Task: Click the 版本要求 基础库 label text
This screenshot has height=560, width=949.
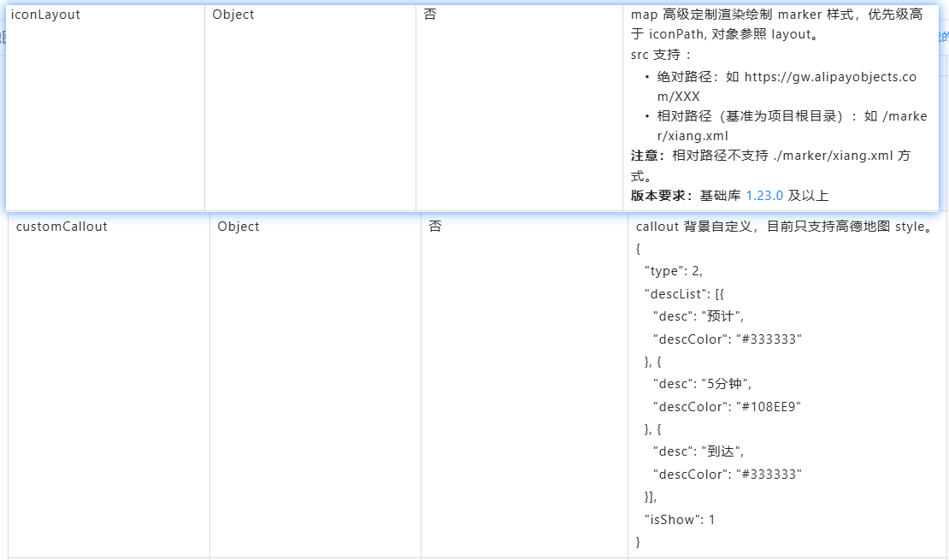Action: (686, 196)
